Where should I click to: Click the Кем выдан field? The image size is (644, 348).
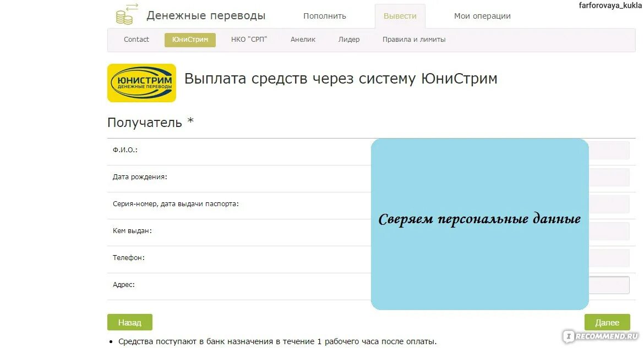coord(609,231)
